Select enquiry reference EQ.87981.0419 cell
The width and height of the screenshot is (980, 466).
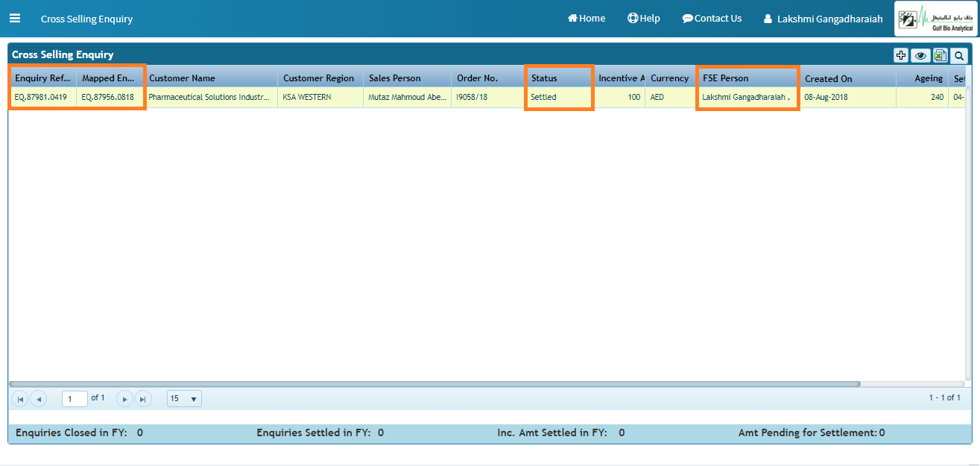click(x=42, y=98)
